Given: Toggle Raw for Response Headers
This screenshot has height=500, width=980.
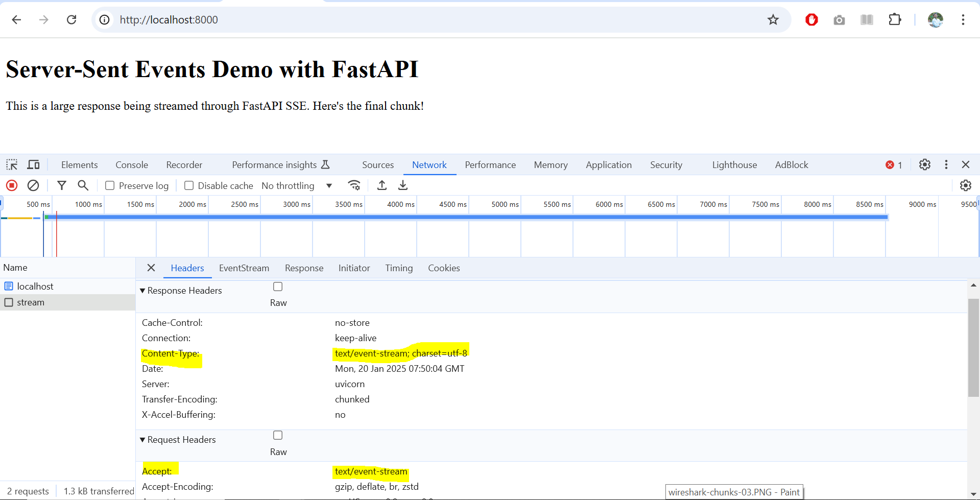Looking at the screenshot, I should click(x=278, y=287).
